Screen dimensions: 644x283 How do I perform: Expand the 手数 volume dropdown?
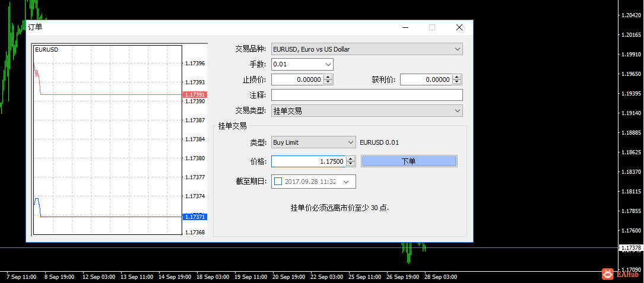click(x=328, y=65)
